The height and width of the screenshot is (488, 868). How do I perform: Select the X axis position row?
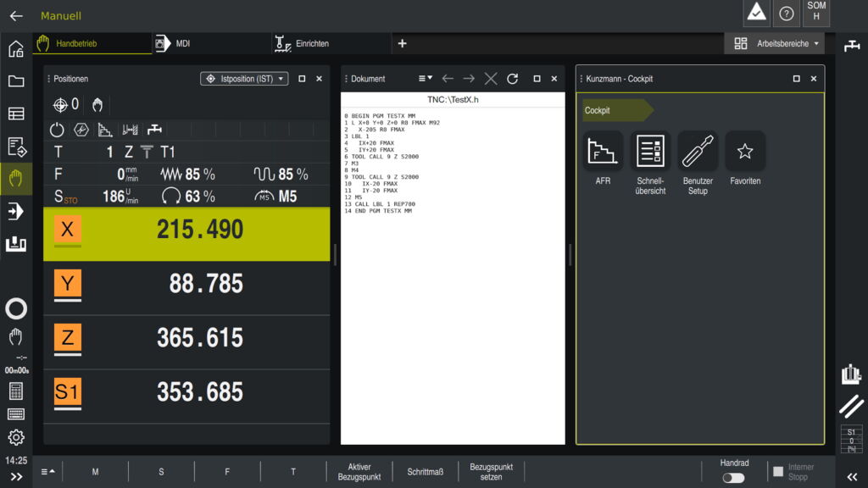(x=186, y=234)
